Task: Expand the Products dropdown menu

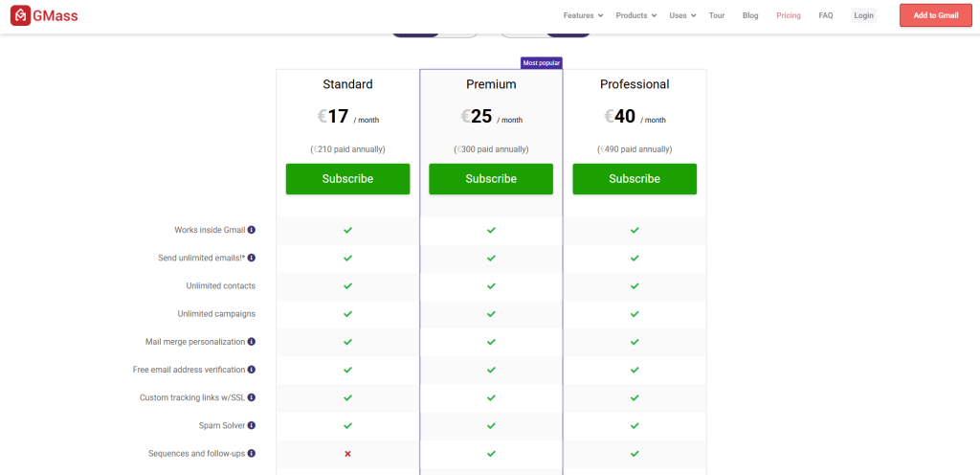Action: click(x=635, y=15)
